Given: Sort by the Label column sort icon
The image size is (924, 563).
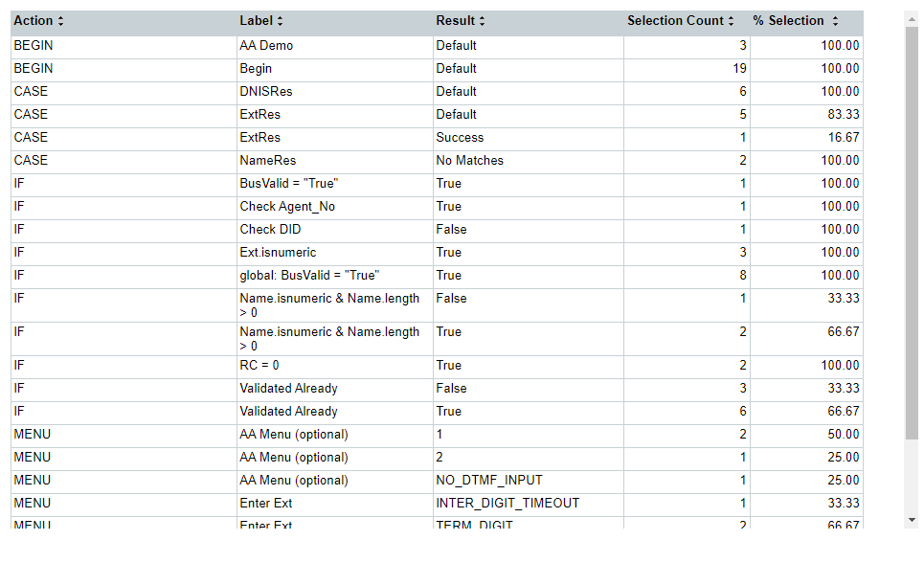Looking at the screenshot, I should point(280,21).
